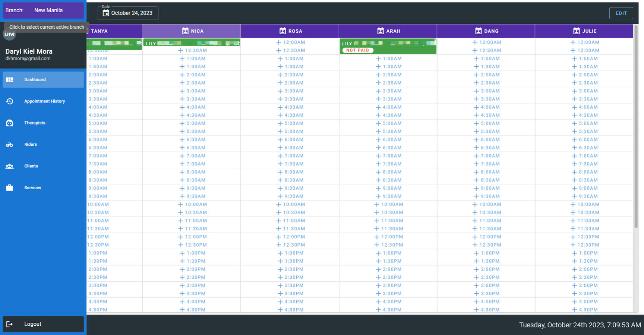Screen dimensions: 644x335
Task: Add 12:00PM slot for DANG
Action: click(486, 237)
